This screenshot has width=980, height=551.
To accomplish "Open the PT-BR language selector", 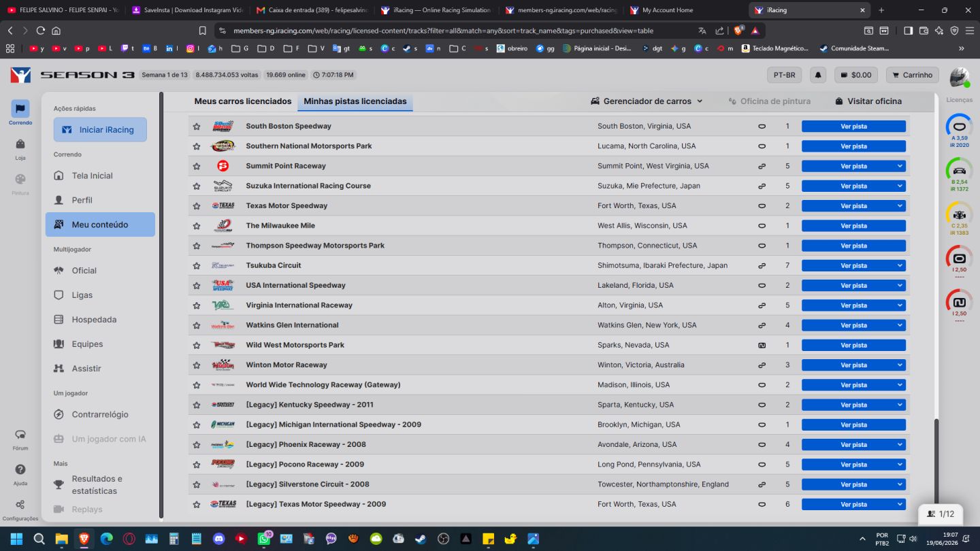I will pos(784,75).
